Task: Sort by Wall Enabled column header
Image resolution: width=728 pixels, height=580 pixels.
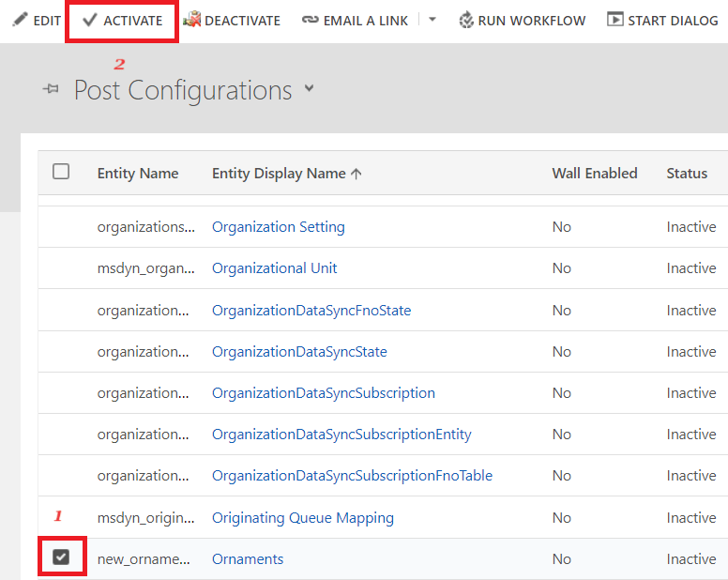Action: click(x=594, y=173)
